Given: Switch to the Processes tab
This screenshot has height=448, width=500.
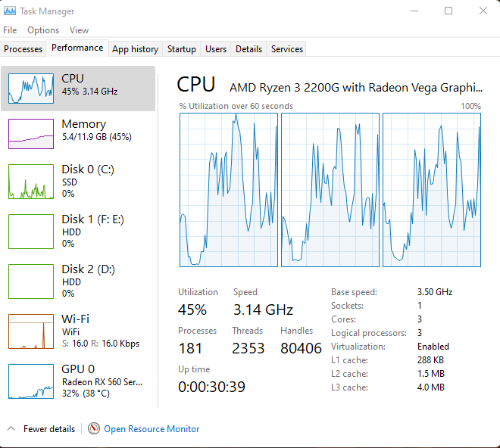Looking at the screenshot, I should 23,49.
